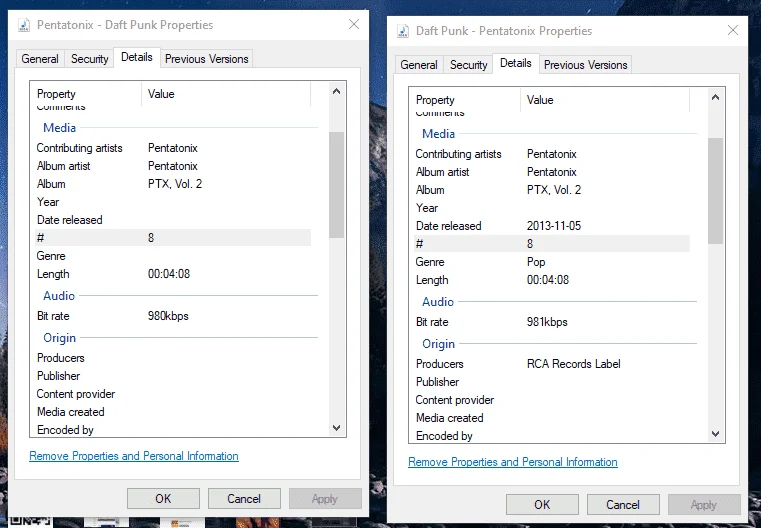
Task: Select empty Date released row in Pentatonix - Daft Punk window
Action: (x=173, y=220)
